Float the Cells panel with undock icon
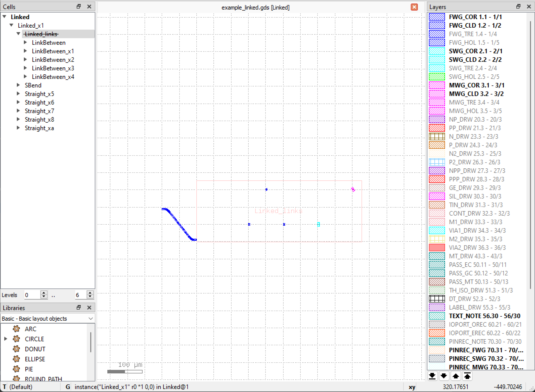This screenshot has width=535, height=392. click(79, 7)
